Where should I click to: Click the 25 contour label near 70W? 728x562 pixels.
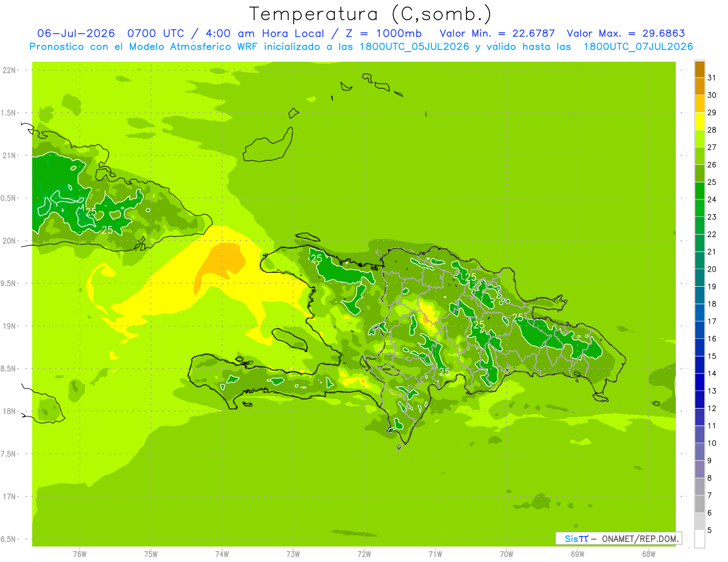[518, 318]
